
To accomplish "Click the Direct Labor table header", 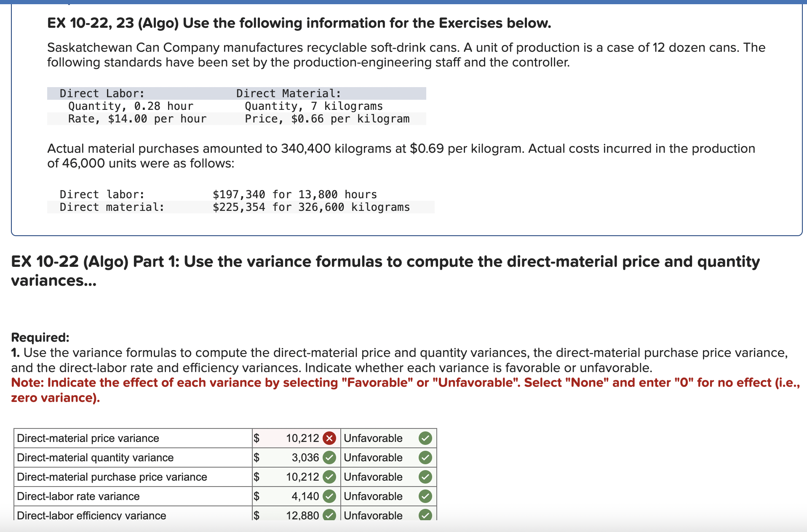I will 101,93.
